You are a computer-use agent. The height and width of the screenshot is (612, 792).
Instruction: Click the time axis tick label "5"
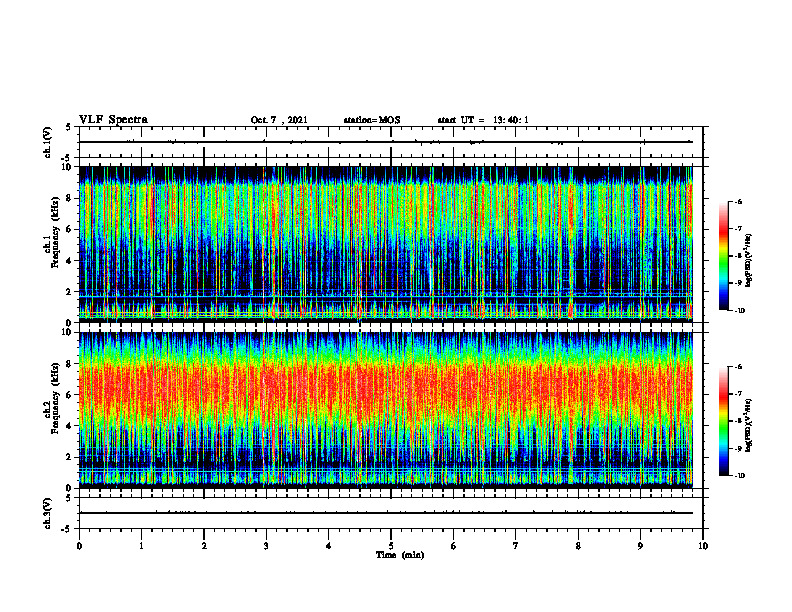pos(391,546)
